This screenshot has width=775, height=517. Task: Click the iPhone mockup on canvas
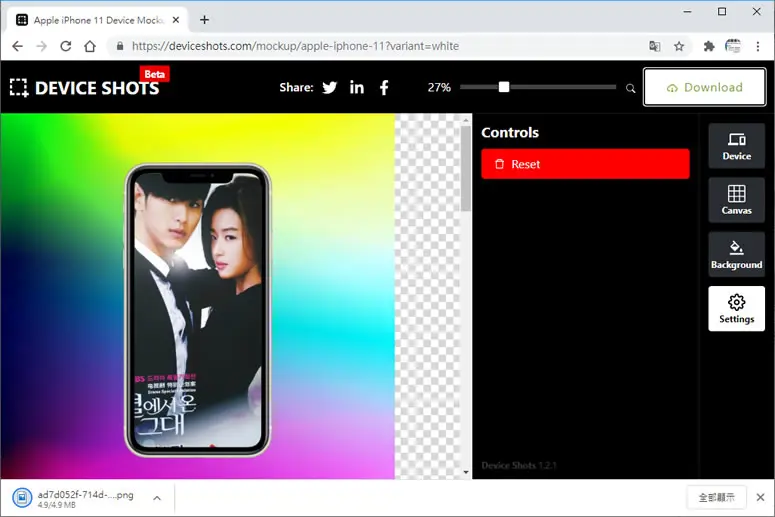click(x=198, y=310)
